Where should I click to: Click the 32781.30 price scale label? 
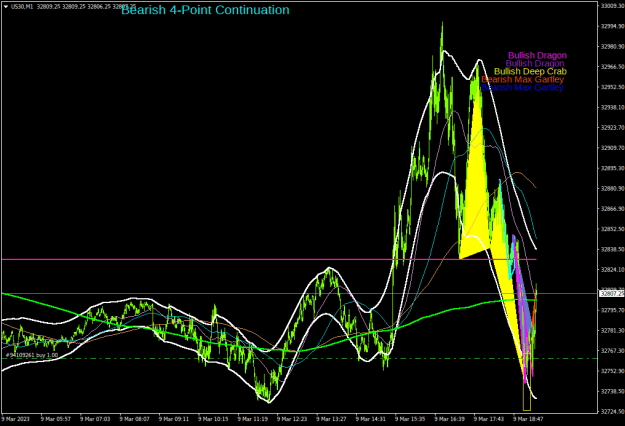pyautogui.click(x=612, y=330)
